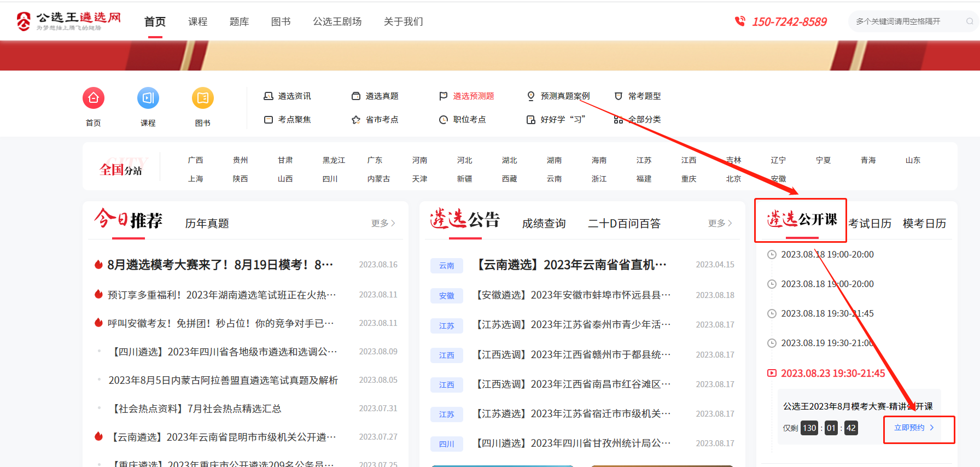Screen dimensions: 980x467
Task: Open the yellow 图书 circle icon
Action: pos(203,98)
